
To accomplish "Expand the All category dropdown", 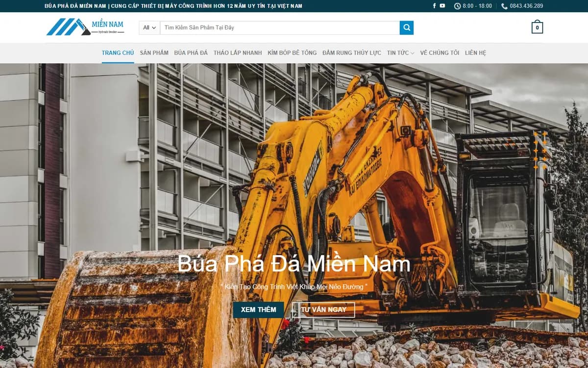I will pos(149,27).
